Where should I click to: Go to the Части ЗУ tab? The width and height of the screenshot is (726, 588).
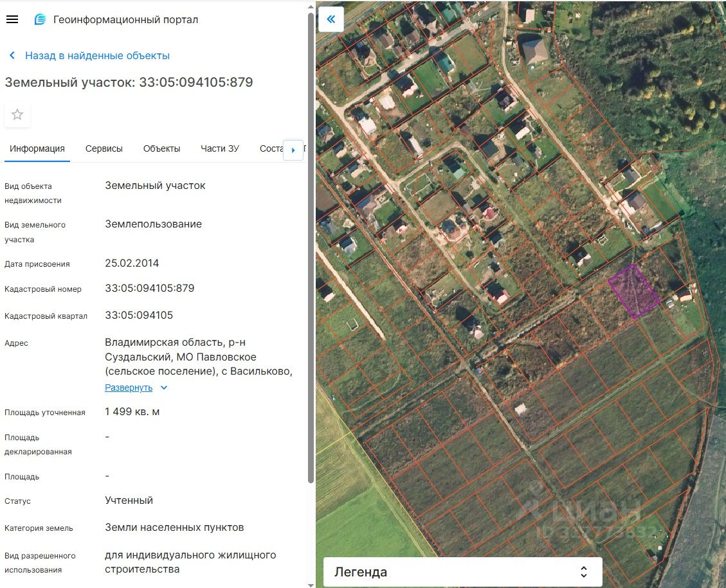[219, 148]
